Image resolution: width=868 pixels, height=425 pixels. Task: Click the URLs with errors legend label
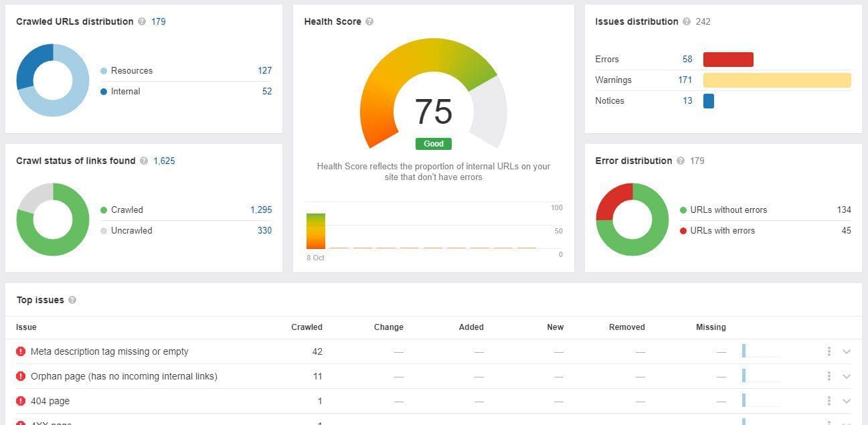[x=723, y=230]
